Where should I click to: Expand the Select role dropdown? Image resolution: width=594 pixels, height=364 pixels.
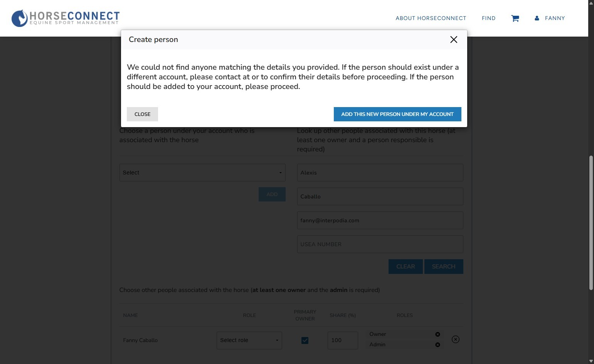[x=249, y=341]
